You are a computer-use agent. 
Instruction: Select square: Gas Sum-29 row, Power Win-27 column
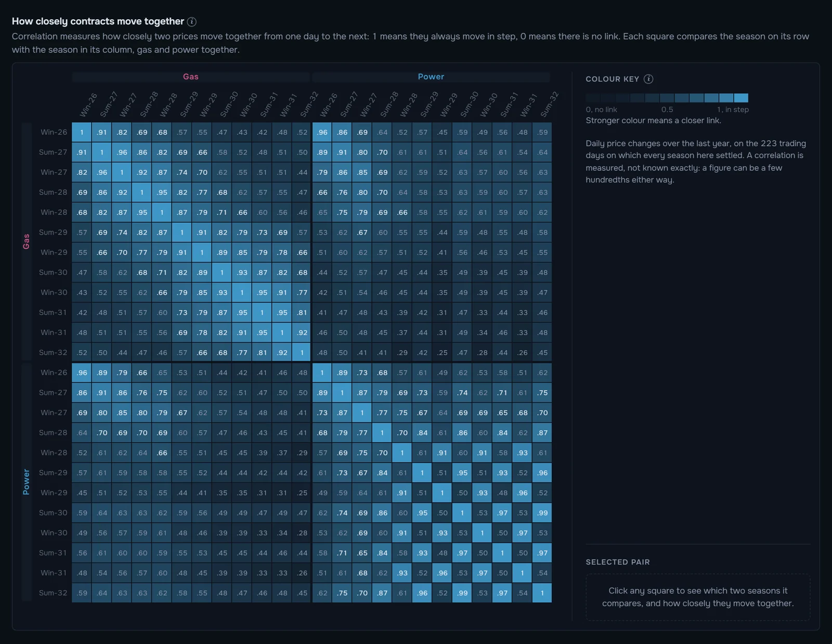pyautogui.click(x=362, y=233)
